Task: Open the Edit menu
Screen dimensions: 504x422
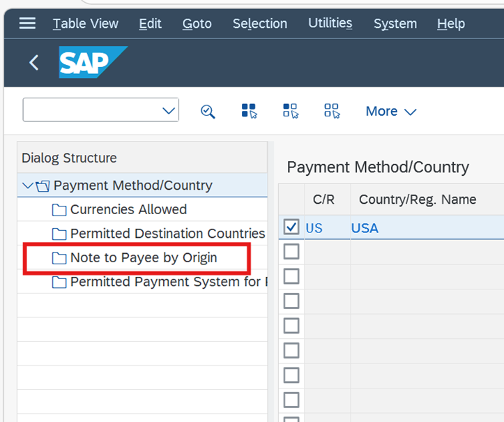Action: point(150,24)
